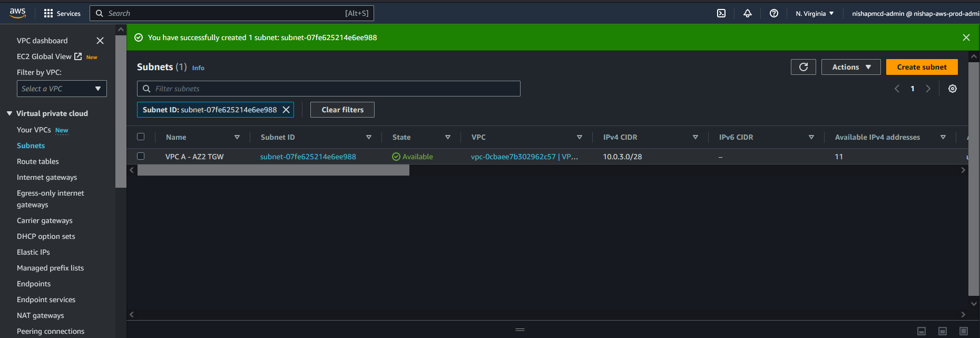Open the N. Virginia region selector
This screenshot has width=980, height=338.
pos(814,13)
